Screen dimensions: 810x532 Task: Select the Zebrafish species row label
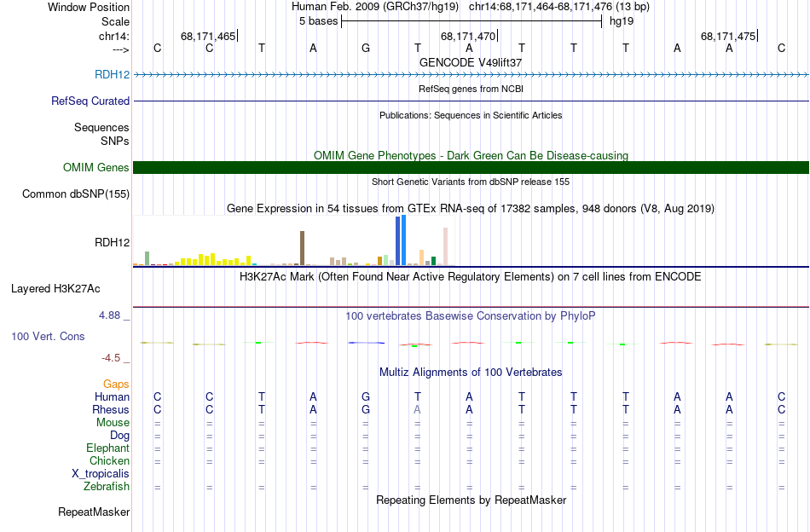[x=106, y=487]
